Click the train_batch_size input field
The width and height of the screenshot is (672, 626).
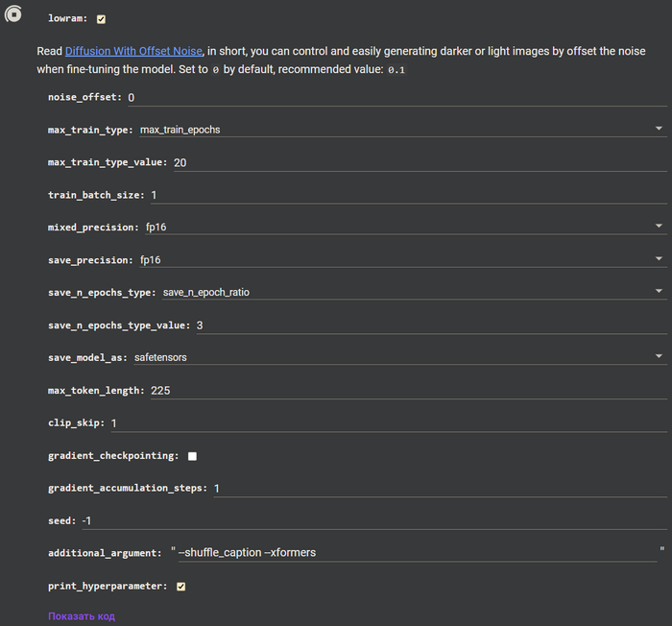[x=407, y=195]
